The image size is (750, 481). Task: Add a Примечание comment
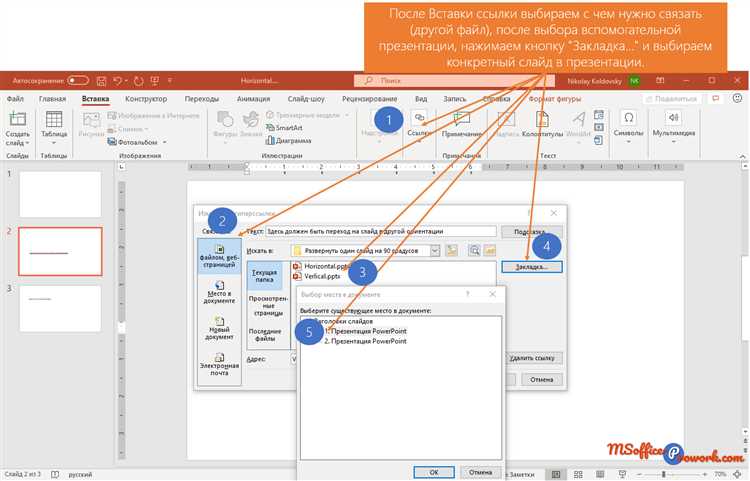click(462, 124)
